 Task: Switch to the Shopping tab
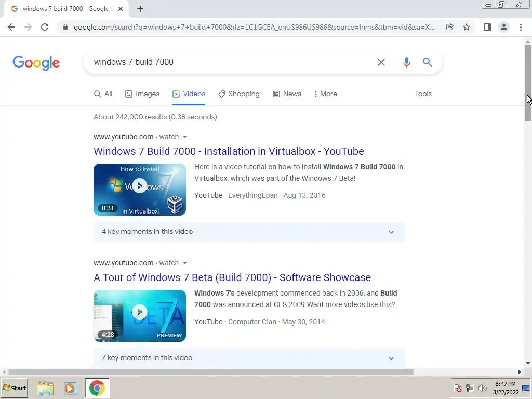point(239,94)
